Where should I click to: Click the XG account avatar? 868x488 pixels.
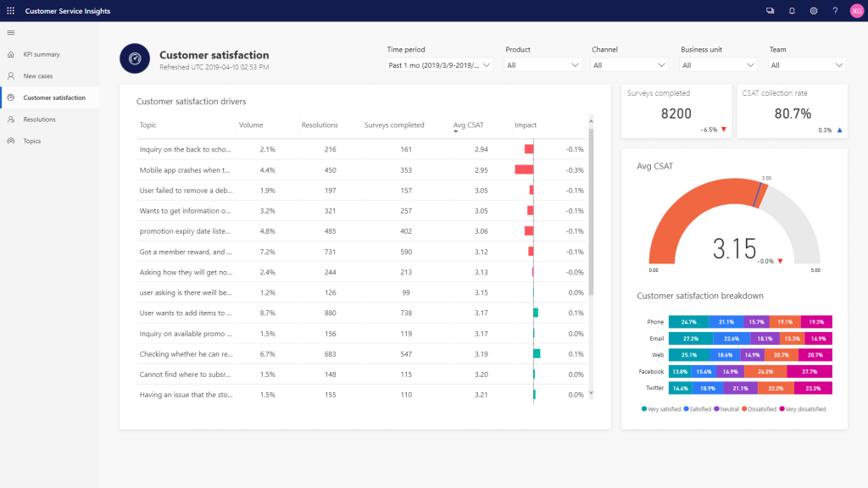click(x=855, y=10)
